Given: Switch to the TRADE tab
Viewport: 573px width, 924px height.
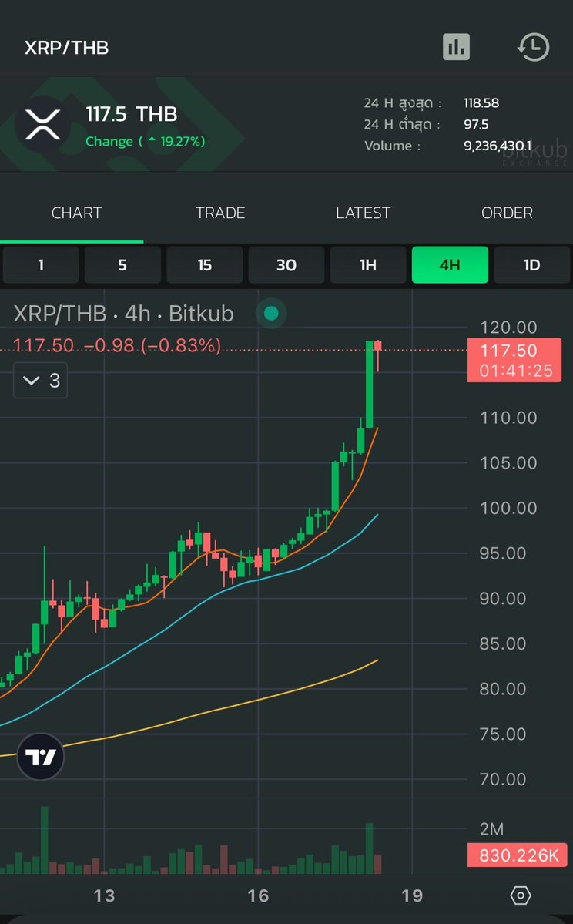Looking at the screenshot, I should pyautogui.click(x=220, y=213).
